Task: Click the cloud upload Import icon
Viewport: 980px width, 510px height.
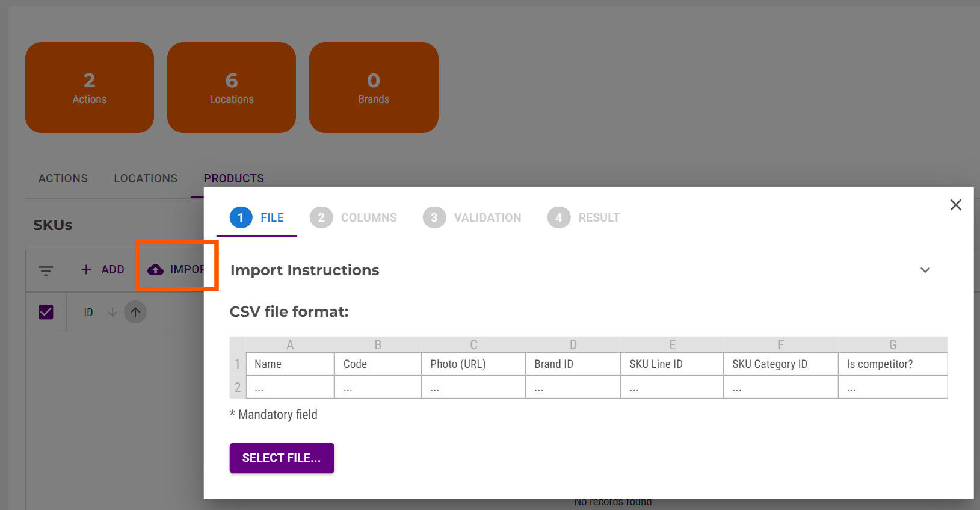Action: point(156,269)
